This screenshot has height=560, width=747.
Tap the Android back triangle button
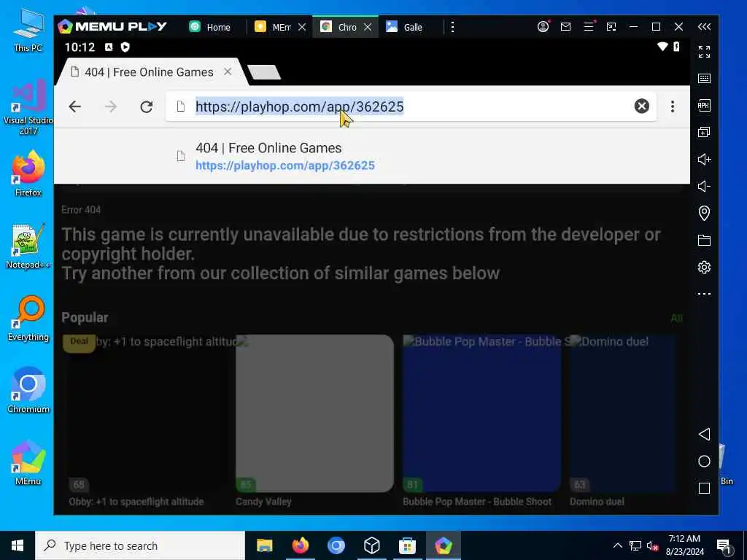tap(704, 434)
